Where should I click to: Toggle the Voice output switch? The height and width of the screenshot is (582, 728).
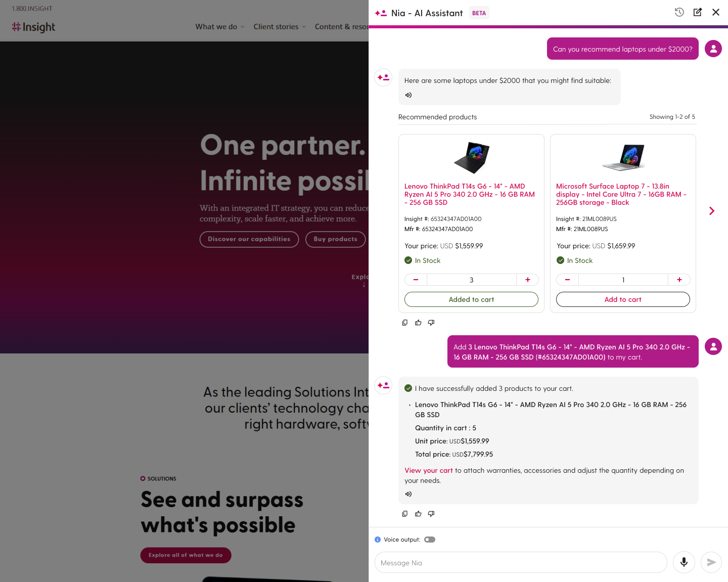(x=430, y=540)
